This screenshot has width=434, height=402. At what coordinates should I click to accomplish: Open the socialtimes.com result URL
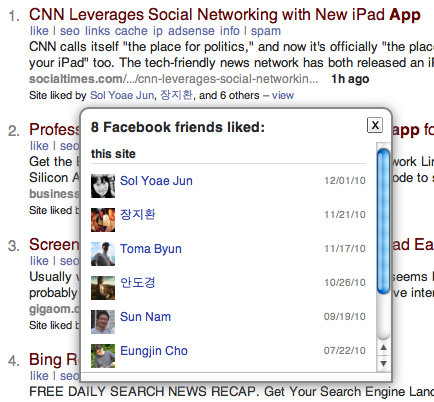[173, 79]
